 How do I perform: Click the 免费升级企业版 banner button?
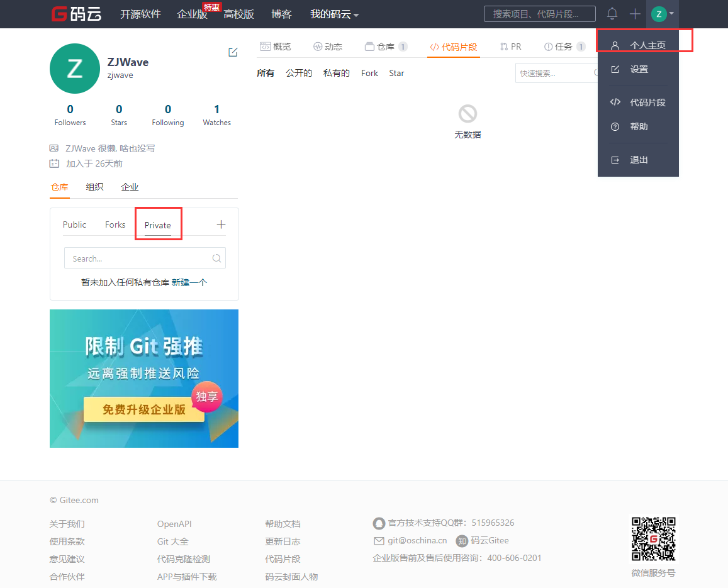click(x=144, y=409)
